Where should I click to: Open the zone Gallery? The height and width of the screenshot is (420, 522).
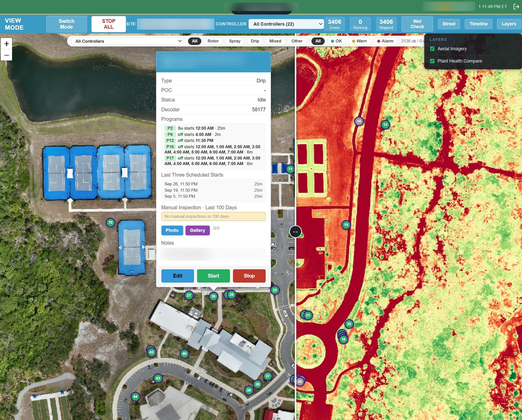(197, 230)
